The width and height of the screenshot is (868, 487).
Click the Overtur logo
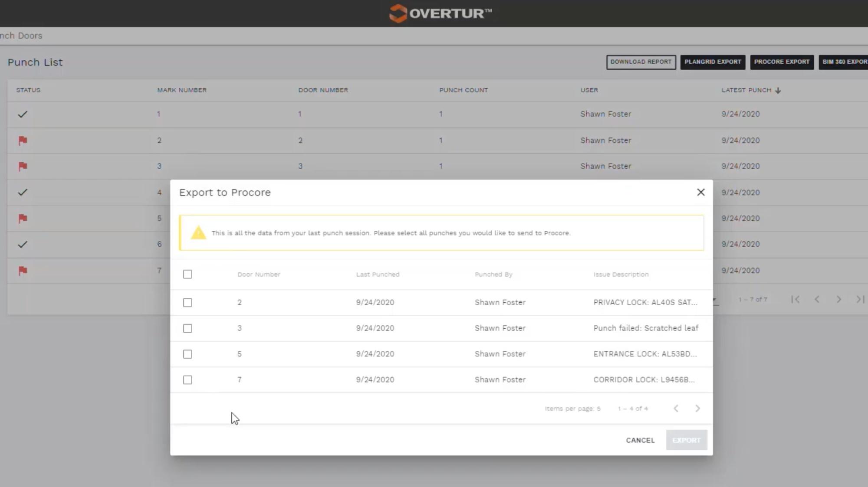pyautogui.click(x=440, y=13)
